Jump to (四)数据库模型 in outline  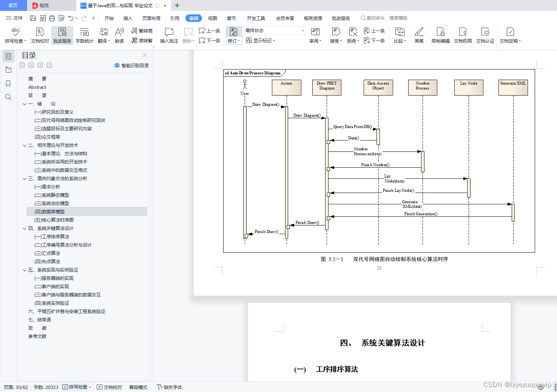click(x=87, y=212)
